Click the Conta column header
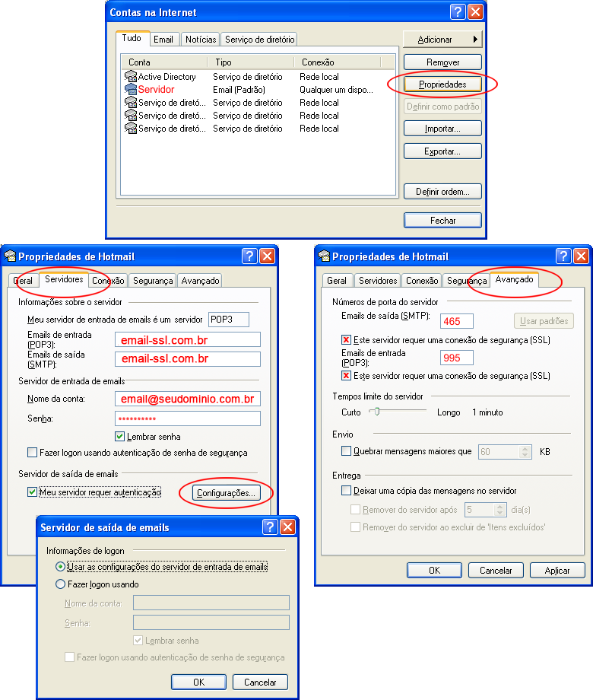This screenshot has height=700, width=593. tap(165, 62)
